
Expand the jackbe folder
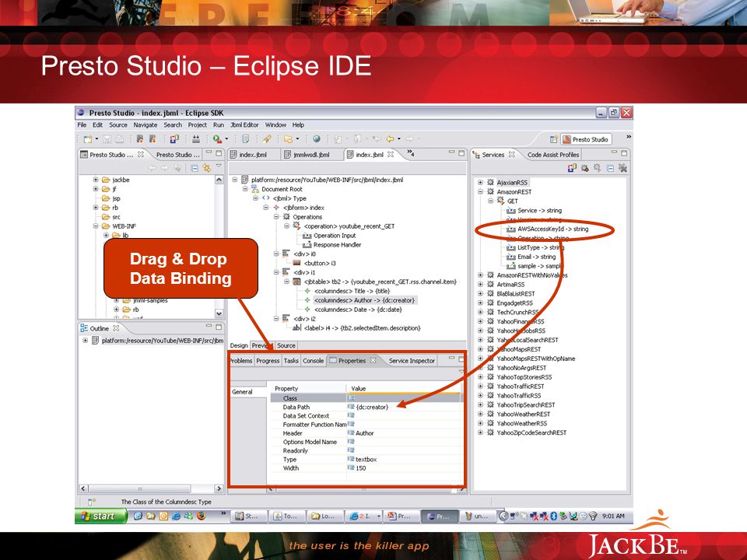(96, 180)
